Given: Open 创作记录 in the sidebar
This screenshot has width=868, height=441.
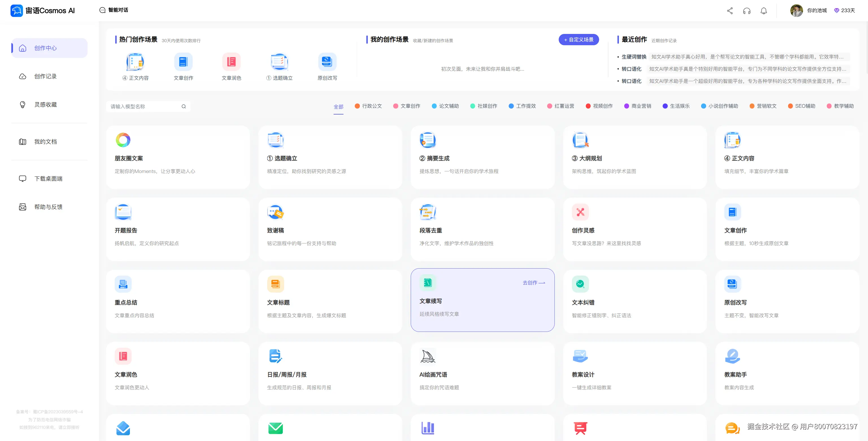Looking at the screenshot, I should point(45,77).
